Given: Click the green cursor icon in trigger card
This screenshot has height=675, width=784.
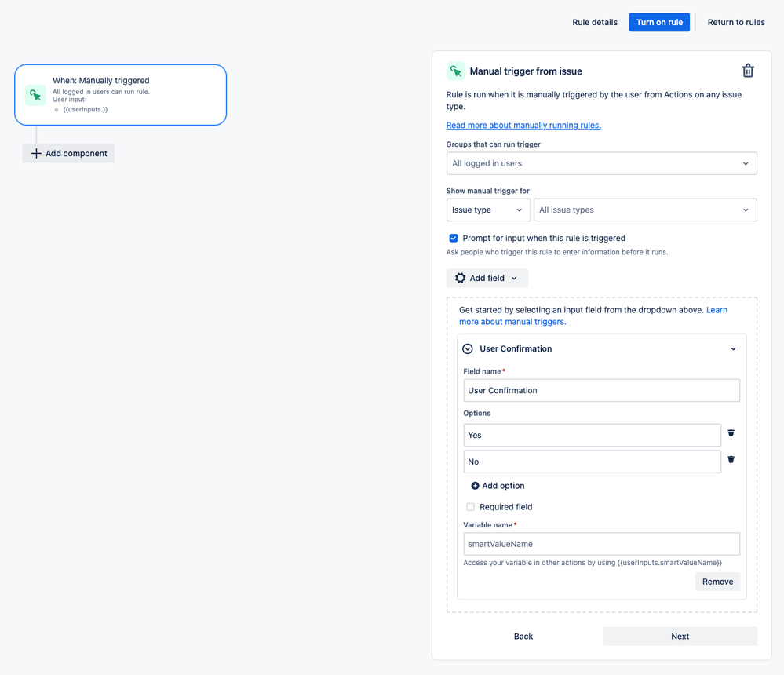Looking at the screenshot, I should 35,95.
